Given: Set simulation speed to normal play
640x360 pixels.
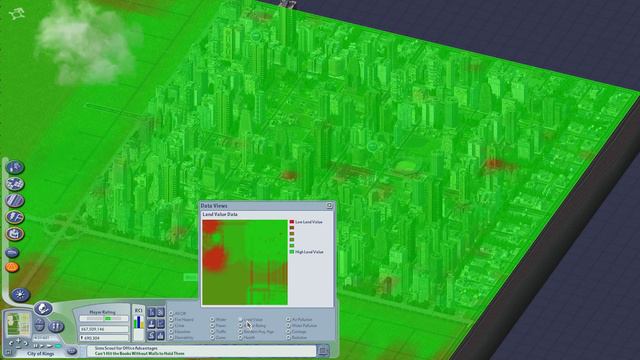Looking at the screenshot, I should [x=42, y=346].
